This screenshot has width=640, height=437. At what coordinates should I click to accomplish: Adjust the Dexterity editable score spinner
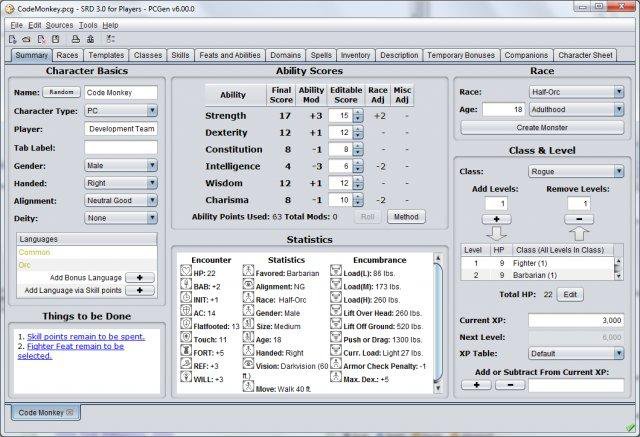pyautogui.click(x=358, y=133)
